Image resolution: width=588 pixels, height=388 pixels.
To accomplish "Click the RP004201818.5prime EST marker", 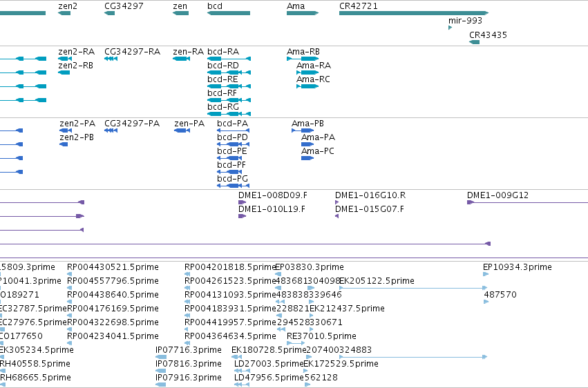I will (x=187, y=274).
